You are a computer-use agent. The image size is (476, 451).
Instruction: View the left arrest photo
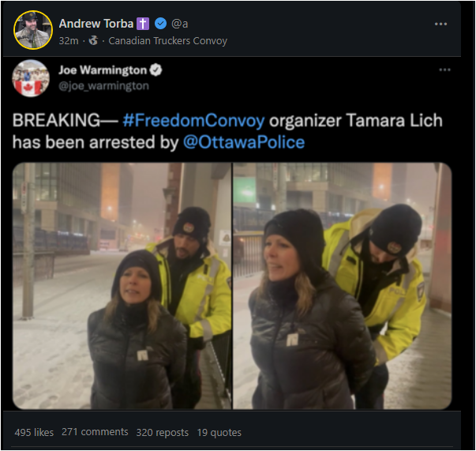point(122,286)
